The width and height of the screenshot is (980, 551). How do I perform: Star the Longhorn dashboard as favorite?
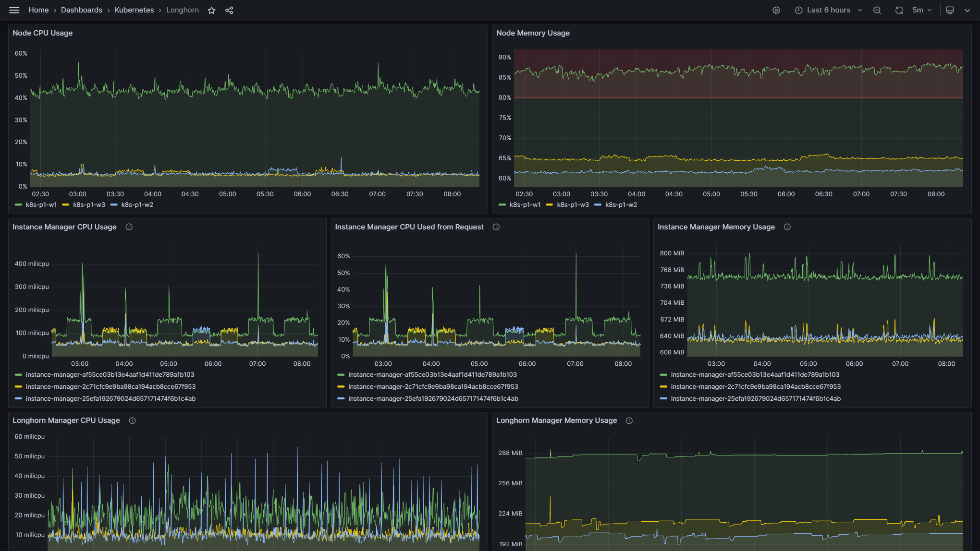211,10
